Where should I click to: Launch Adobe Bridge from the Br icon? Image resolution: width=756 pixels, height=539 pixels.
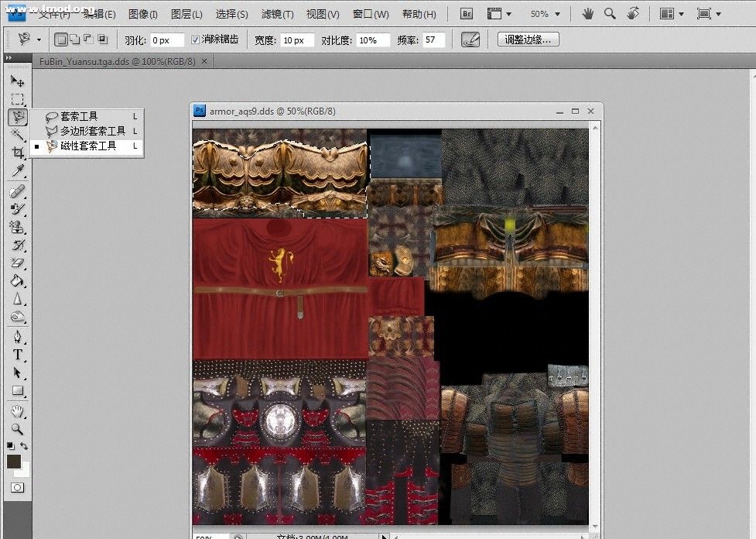(x=466, y=14)
